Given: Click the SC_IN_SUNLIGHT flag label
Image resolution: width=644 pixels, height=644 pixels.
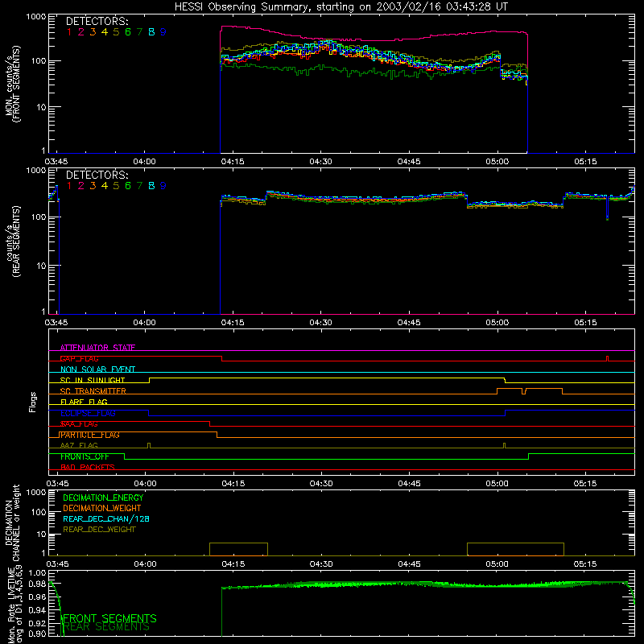Looking at the screenshot, I should tap(93, 380).
